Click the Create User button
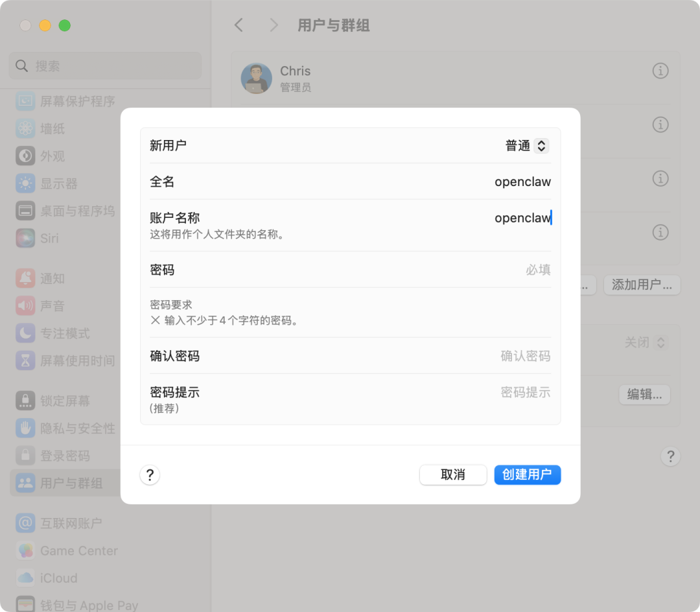 point(527,475)
